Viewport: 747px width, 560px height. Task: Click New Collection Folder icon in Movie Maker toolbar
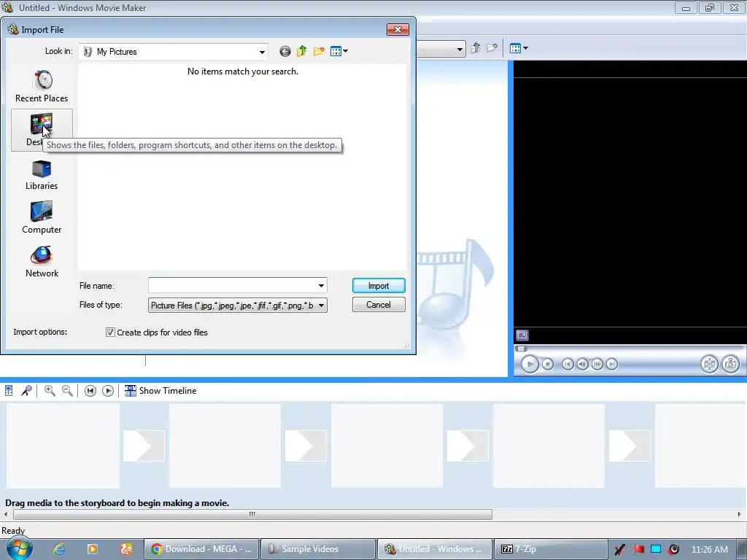492,48
